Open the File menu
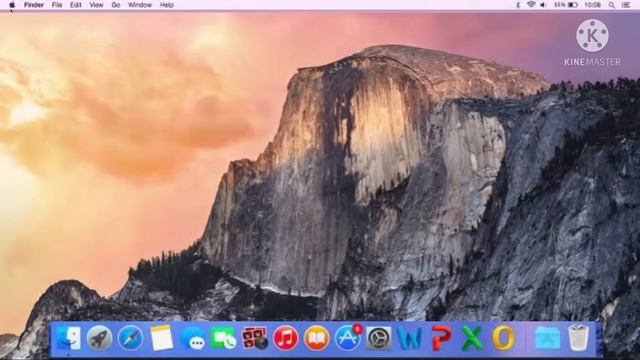Image resolution: width=640 pixels, height=360 pixels. [57, 5]
